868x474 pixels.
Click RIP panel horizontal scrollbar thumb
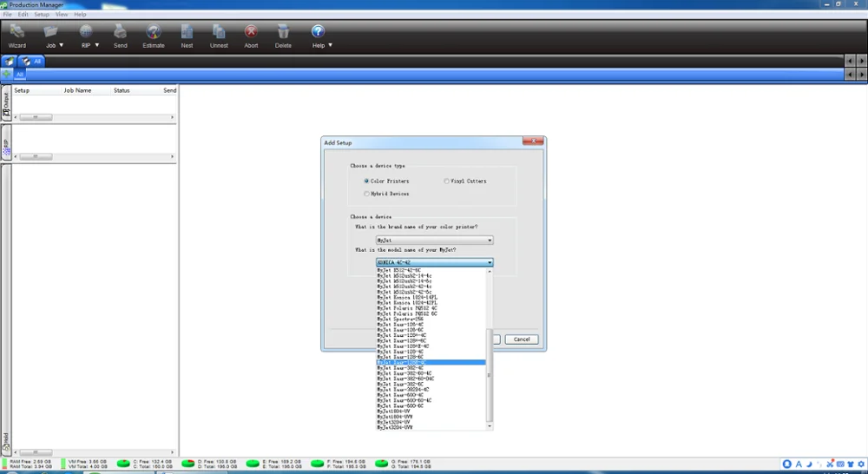[36, 157]
